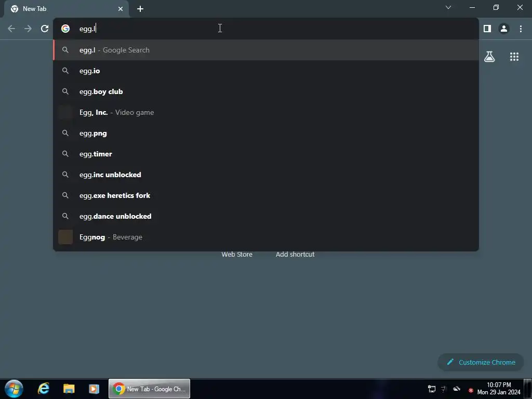Choose the egg.png suggestion

click(266, 133)
